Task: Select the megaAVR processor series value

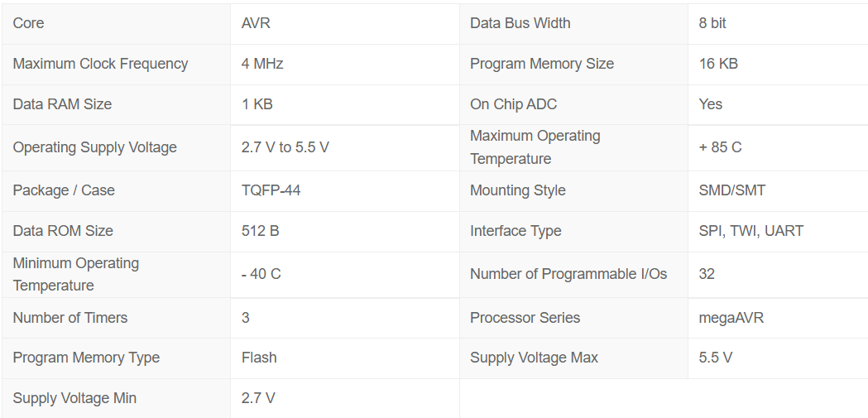Action: click(731, 318)
